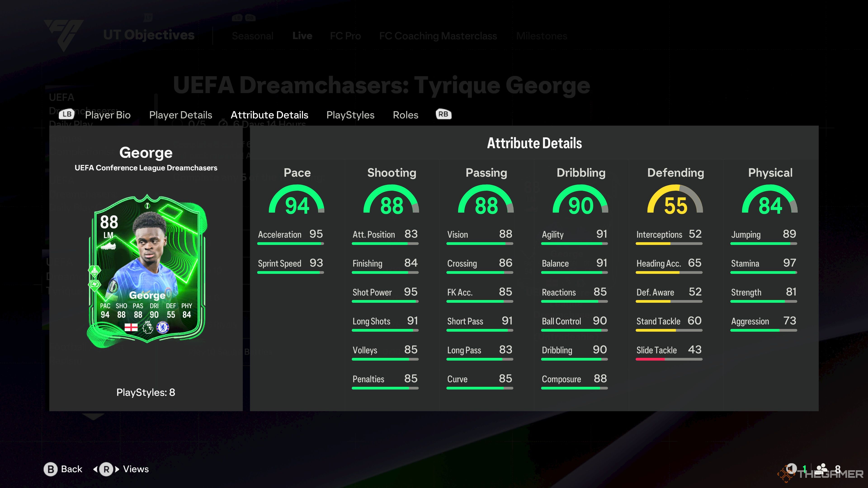Viewport: 868px width, 488px height.
Task: Click the LB bumper icon
Action: coord(67,114)
